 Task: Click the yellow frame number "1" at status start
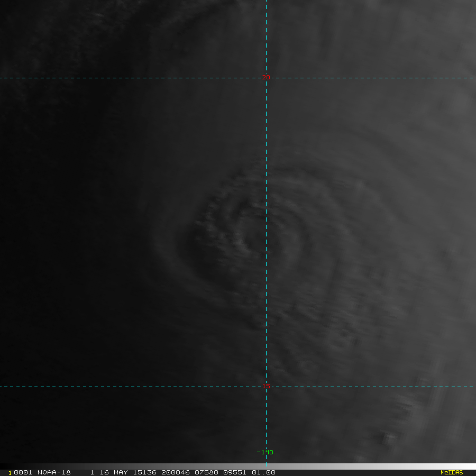(x=10, y=473)
